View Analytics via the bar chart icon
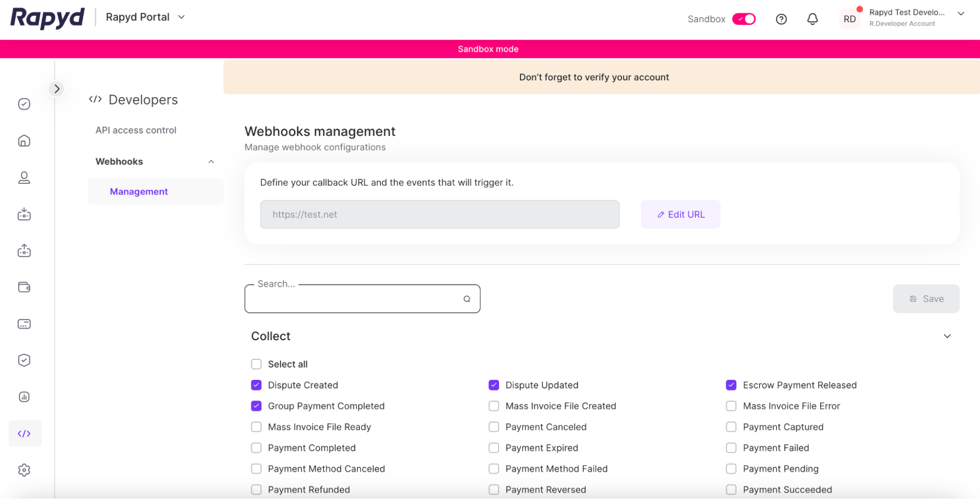The image size is (980, 499). click(24, 397)
